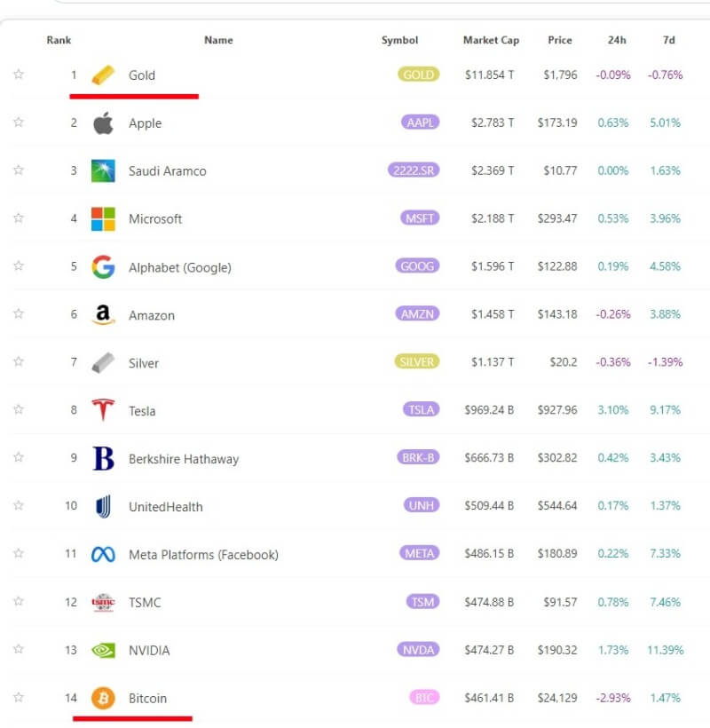Favorite NVIDIA with its star

[19, 649]
